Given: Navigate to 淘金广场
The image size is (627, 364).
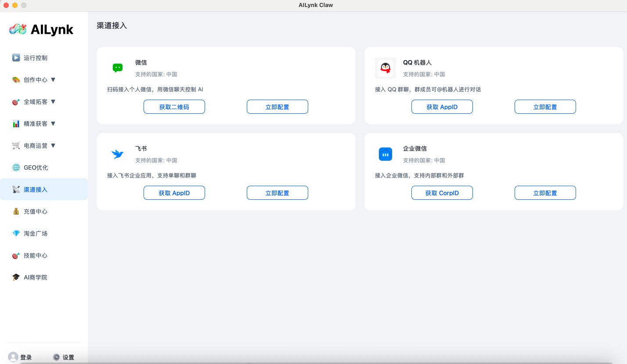Looking at the screenshot, I should [x=44, y=233].
